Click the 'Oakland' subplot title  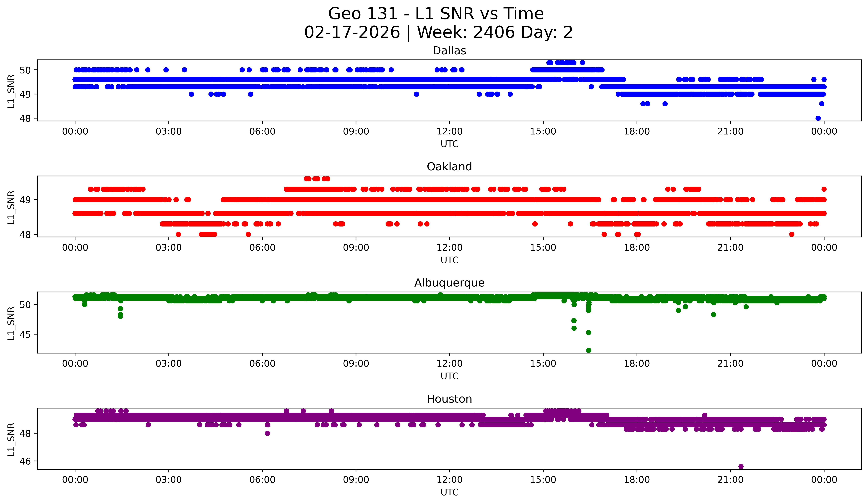click(x=449, y=167)
